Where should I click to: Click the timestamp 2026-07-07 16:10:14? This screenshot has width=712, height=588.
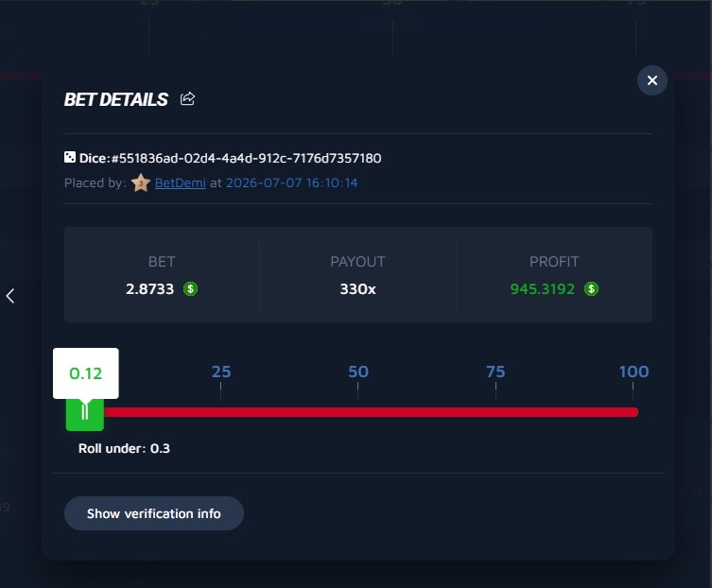292,182
